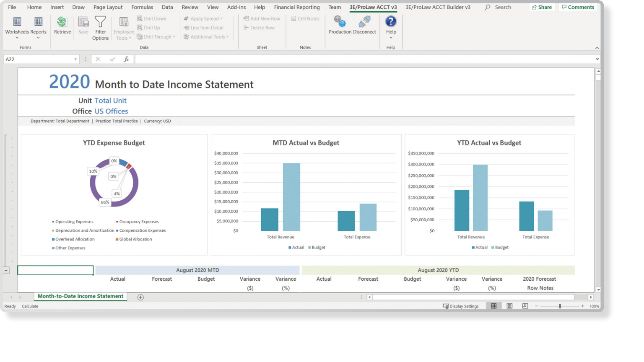
Task: Click the Retrieve data icon
Action: (x=62, y=22)
